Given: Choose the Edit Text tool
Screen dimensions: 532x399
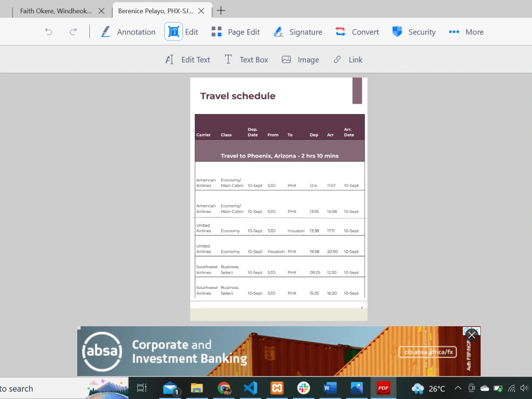Looking at the screenshot, I should click(188, 60).
